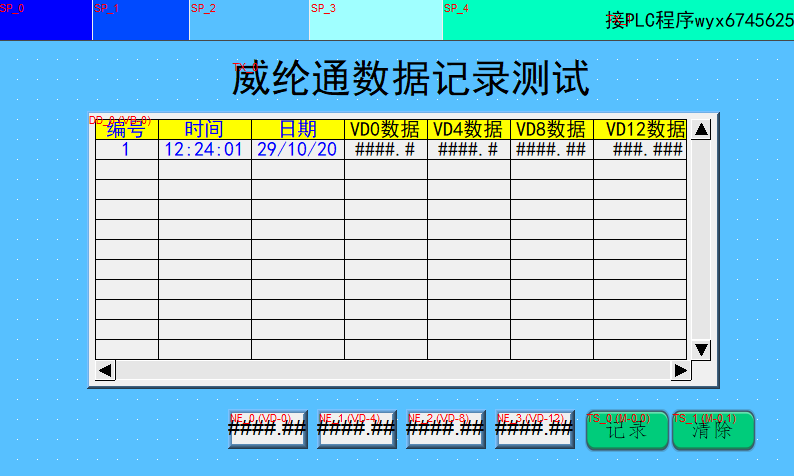Screen dimensions: 794x476
Task: Click the 时间 column header
Action: coord(204,129)
